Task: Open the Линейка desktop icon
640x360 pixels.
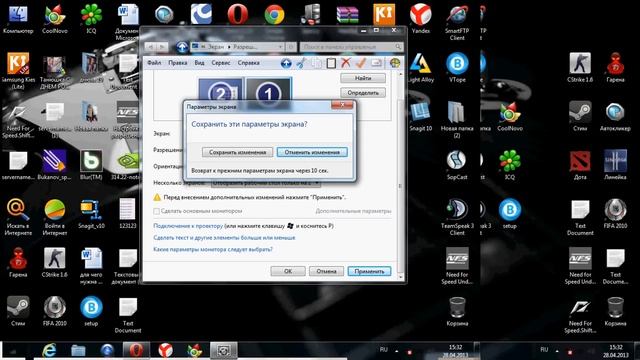Action: tap(616, 165)
